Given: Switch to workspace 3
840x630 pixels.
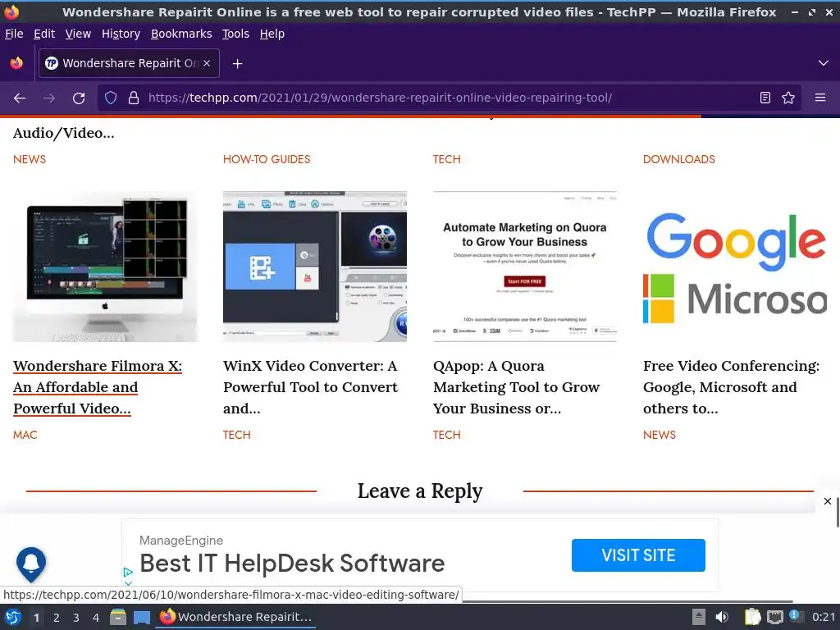Looking at the screenshot, I should pyautogui.click(x=76, y=618).
